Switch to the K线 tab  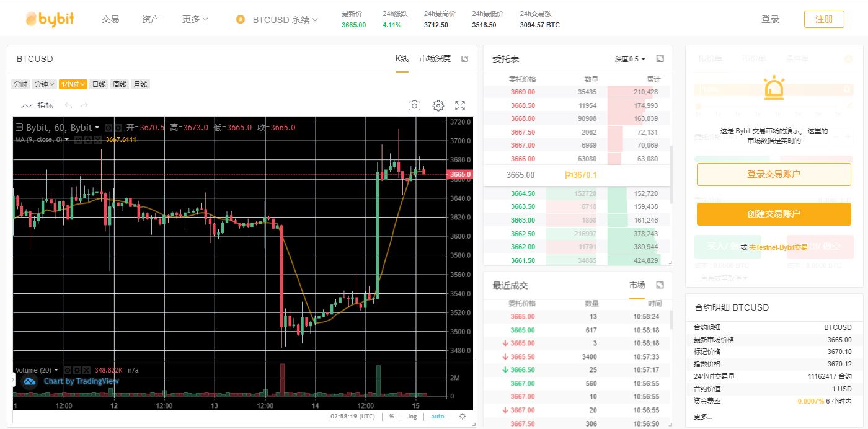tap(402, 58)
